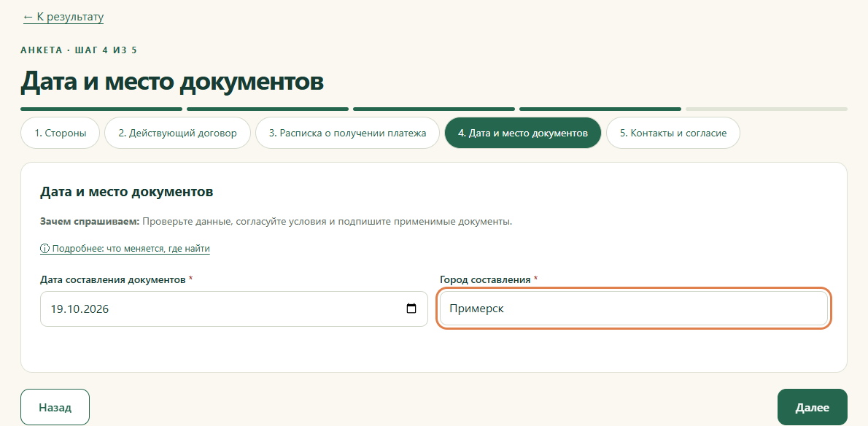Click the 'Анкета · Шаг 4 из 5' caption
The width and height of the screenshot is (868, 426).
coord(79,50)
